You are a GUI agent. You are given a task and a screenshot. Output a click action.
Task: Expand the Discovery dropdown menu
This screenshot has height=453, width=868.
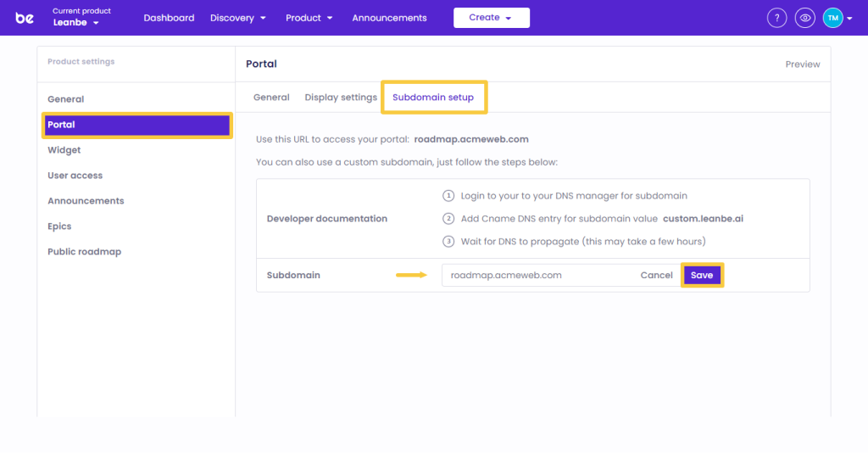pyautogui.click(x=238, y=18)
